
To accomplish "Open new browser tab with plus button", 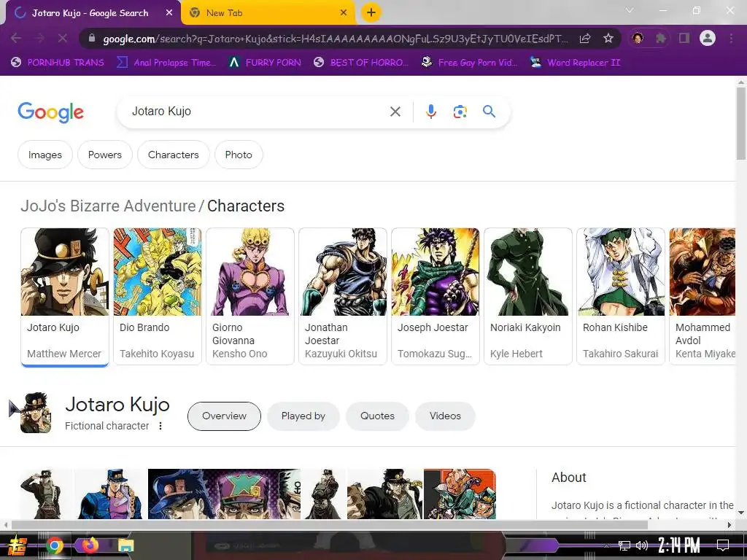I will click(371, 13).
